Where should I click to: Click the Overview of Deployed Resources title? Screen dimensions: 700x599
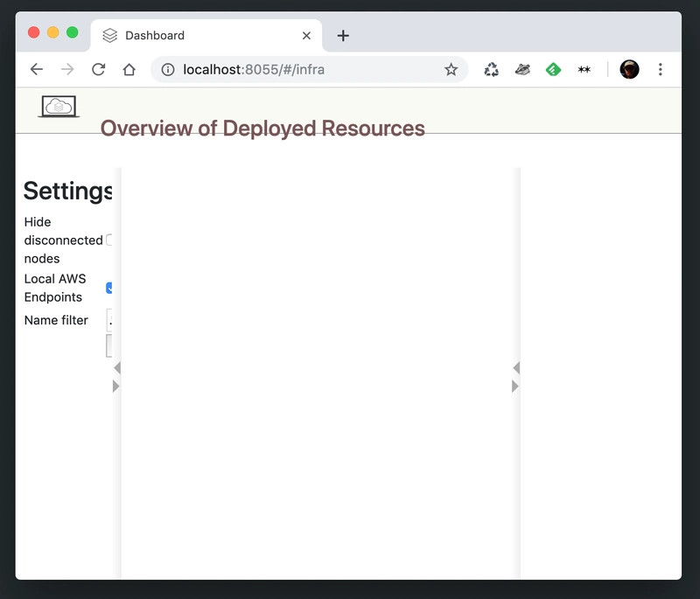(262, 129)
